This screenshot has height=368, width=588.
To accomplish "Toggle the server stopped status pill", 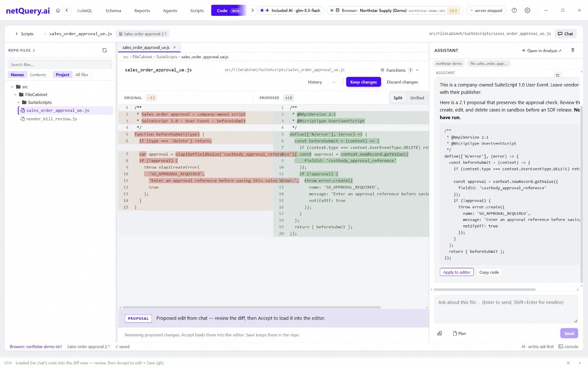I will coord(487,10).
